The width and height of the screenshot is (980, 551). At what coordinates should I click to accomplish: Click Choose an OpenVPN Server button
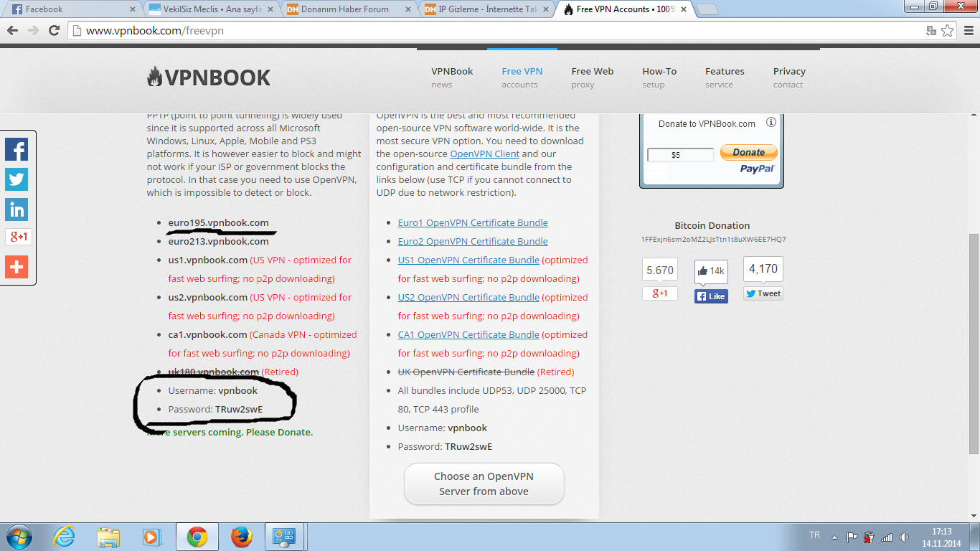tap(484, 484)
